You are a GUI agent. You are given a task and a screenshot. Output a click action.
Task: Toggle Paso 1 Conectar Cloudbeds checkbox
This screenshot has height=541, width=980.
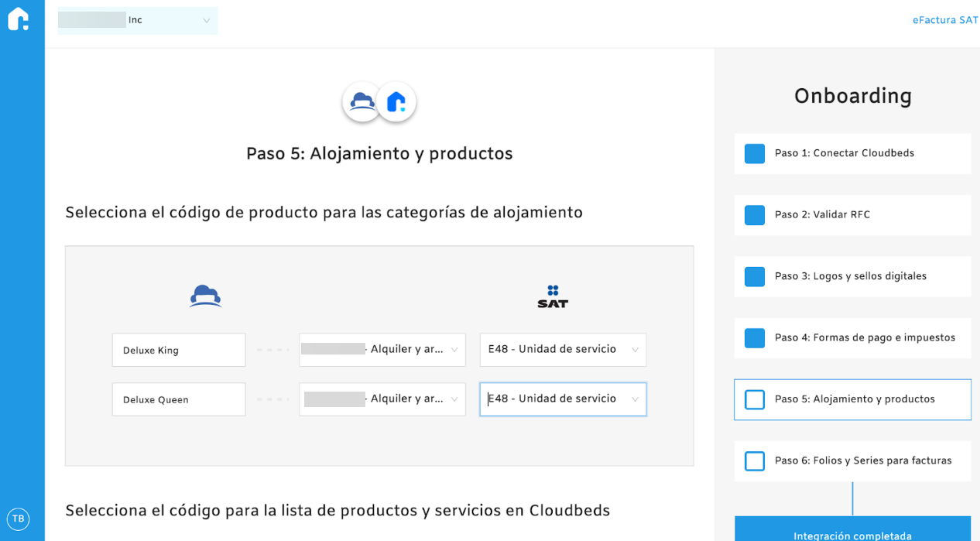(755, 153)
